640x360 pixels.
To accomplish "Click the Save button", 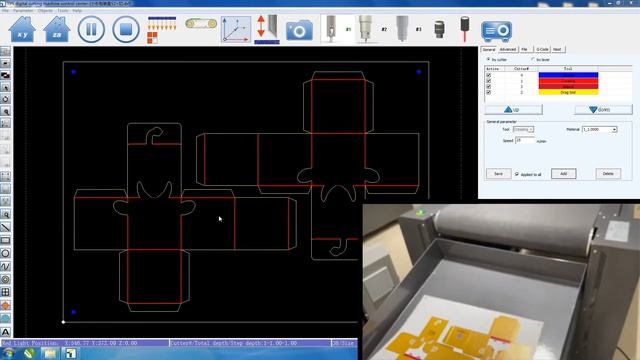I will (x=498, y=173).
